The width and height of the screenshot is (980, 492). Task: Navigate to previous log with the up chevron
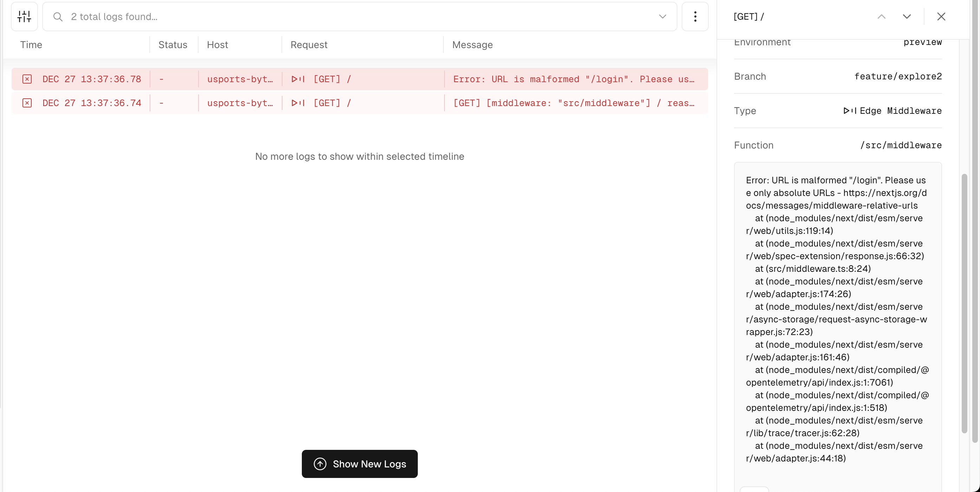(882, 17)
